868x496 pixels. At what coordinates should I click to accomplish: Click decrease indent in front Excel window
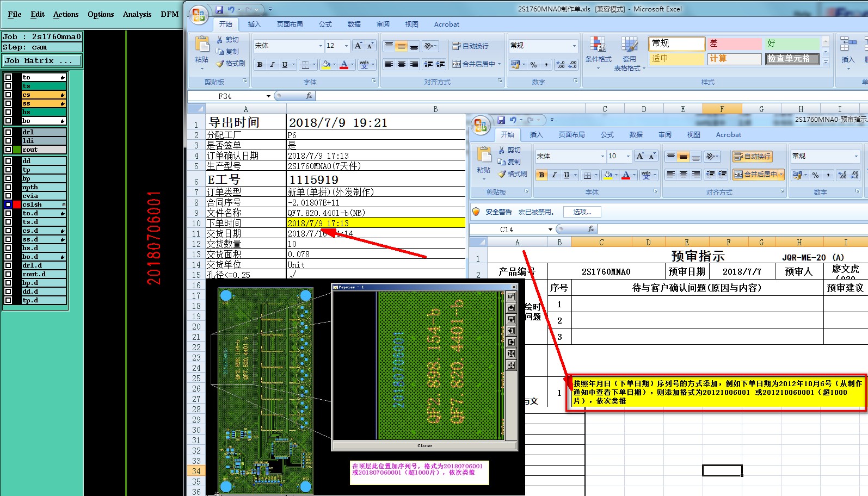pyautogui.click(x=710, y=175)
